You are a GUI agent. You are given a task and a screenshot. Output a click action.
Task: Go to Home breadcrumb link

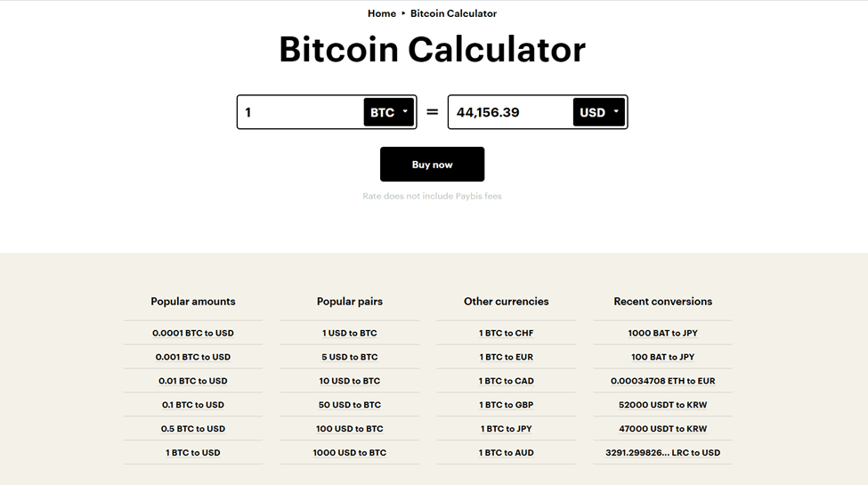point(382,13)
